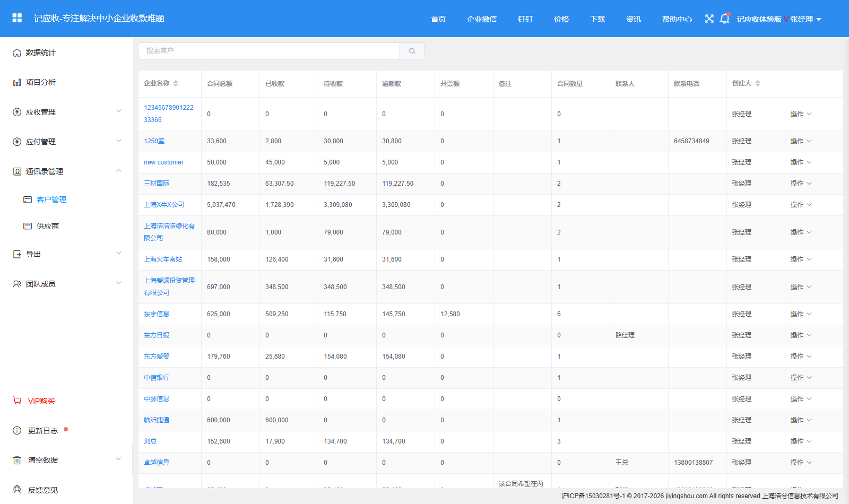
Task: Click the 更新日志 info icon
Action: tap(17, 430)
